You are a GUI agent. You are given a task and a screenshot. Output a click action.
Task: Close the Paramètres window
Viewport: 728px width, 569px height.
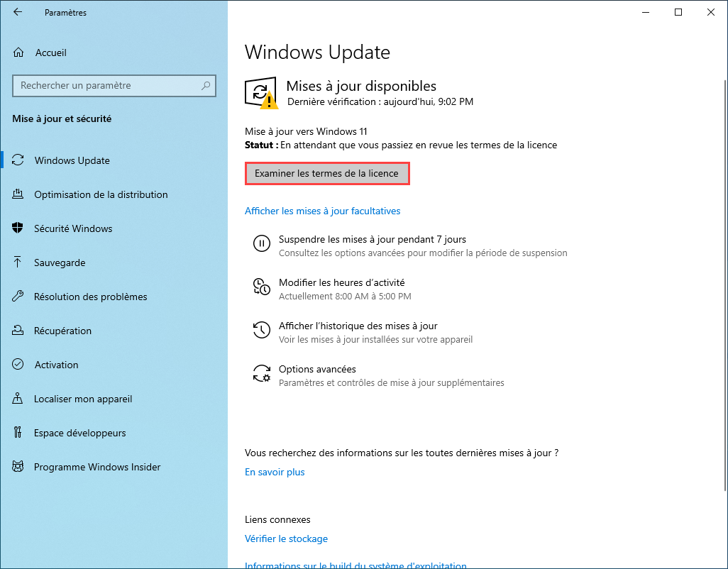pyautogui.click(x=710, y=12)
